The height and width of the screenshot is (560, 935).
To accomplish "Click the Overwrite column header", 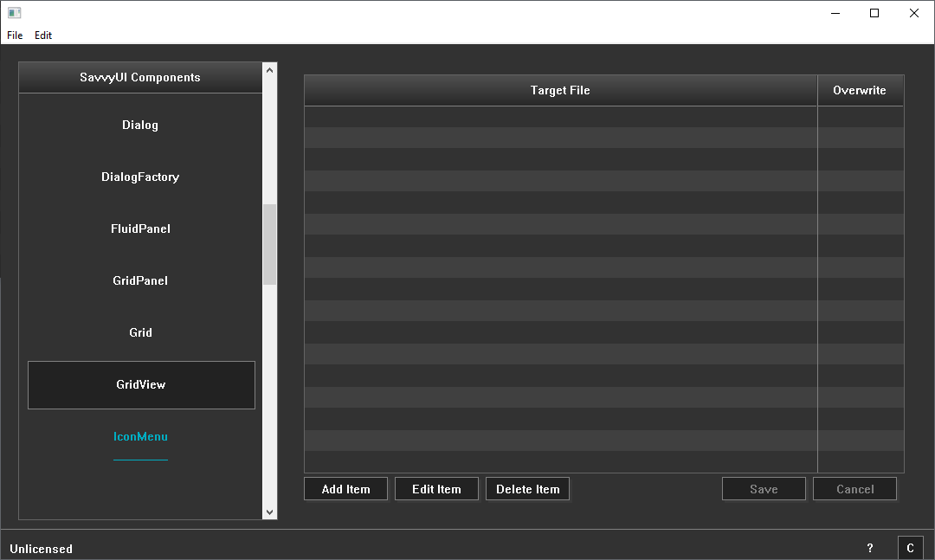I will (860, 90).
